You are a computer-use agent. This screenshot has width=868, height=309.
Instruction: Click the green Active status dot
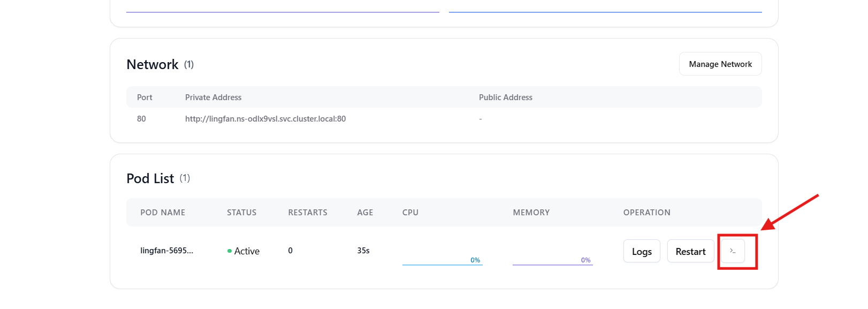tap(230, 251)
